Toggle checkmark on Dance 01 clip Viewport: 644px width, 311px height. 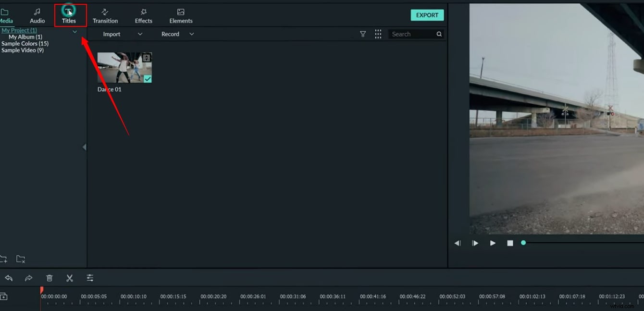[x=148, y=79]
